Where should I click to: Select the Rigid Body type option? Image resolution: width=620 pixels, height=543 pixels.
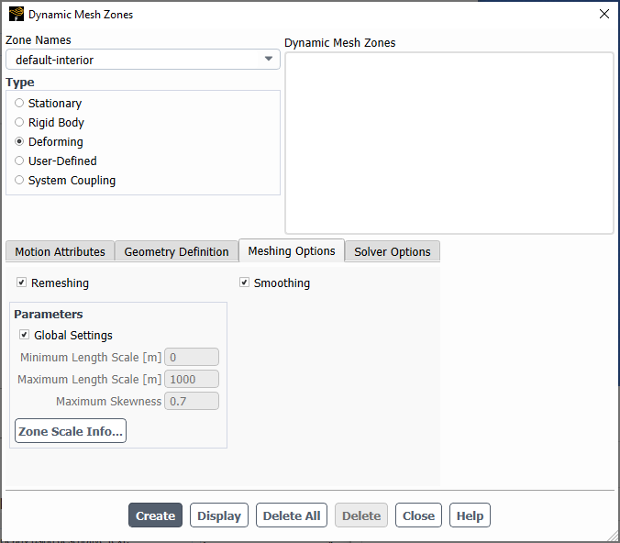(x=19, y=122)
